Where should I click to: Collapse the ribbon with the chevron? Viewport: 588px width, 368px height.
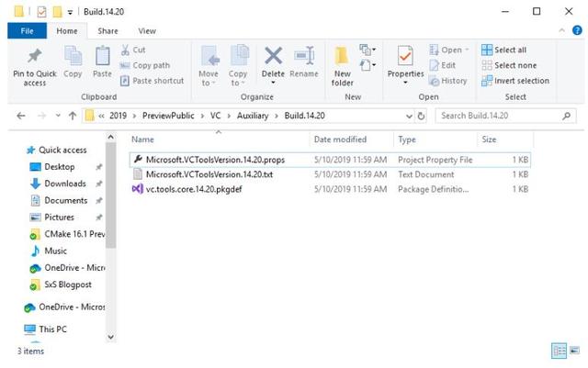coord(561,30)
